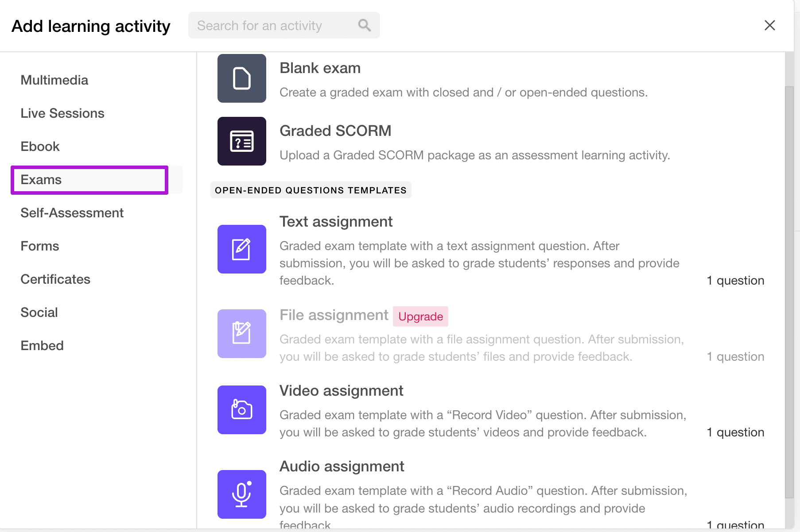The width and height of the screenshot is (800, 532).
Task: Switch to the Forms category
Action: (x=40, y=246)
